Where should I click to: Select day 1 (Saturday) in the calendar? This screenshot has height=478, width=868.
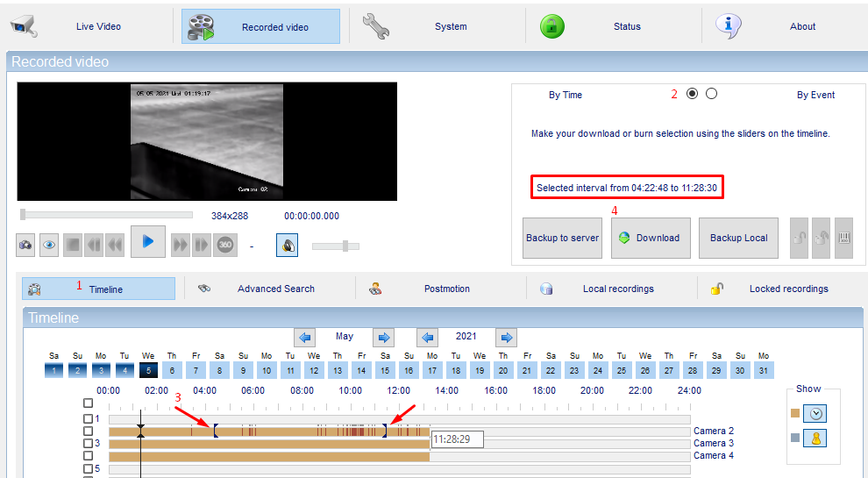53,370
